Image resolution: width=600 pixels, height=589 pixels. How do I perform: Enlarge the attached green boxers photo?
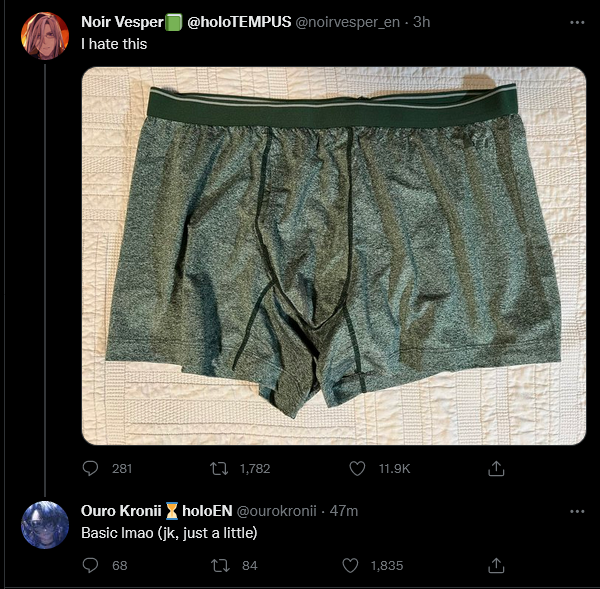pos(334,256)
